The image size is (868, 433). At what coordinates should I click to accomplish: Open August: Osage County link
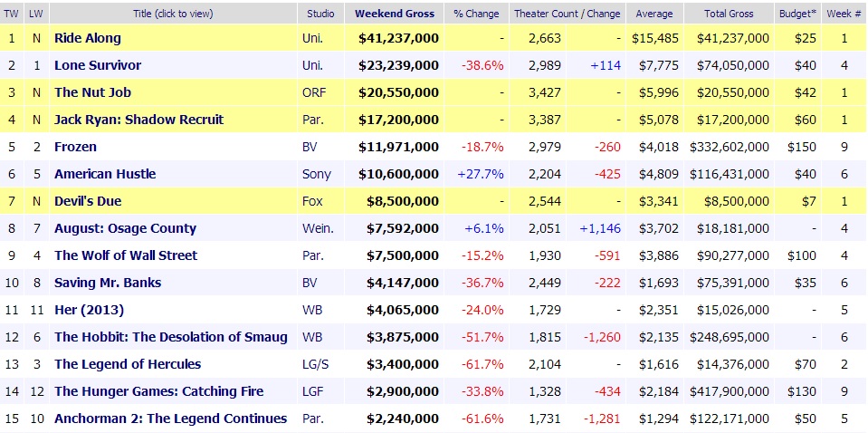click(x=125, y=228)
